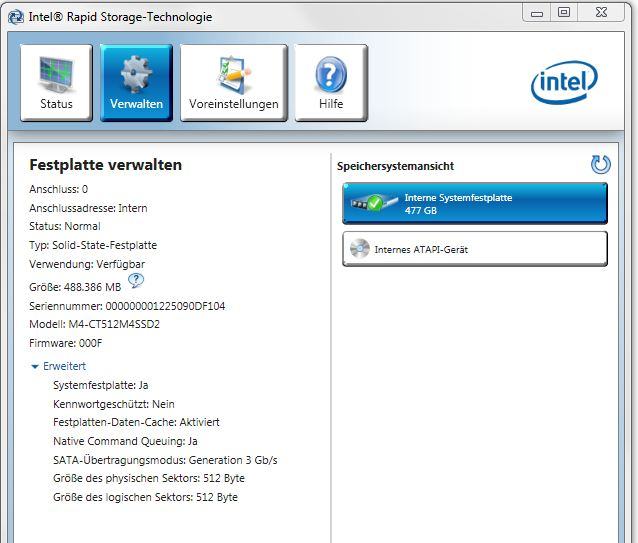
Task: Click the system disk checkmark icon
Action: click(374, 203)
